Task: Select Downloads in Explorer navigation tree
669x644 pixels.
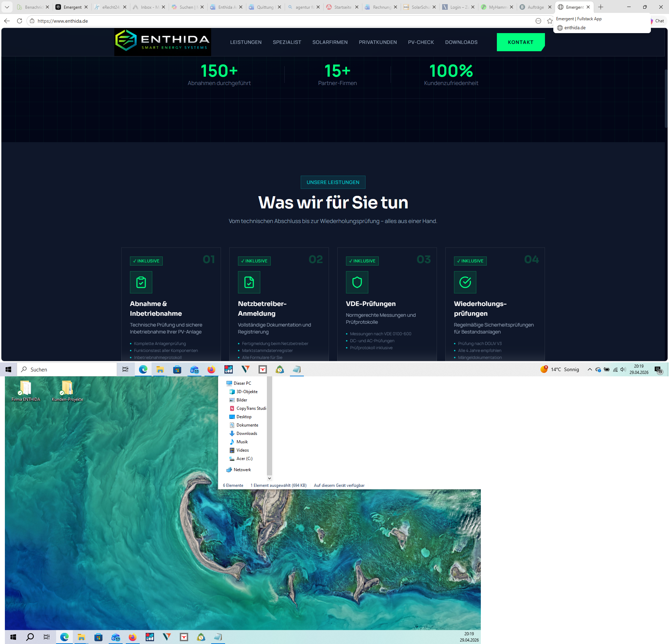Action: [247, 434]
